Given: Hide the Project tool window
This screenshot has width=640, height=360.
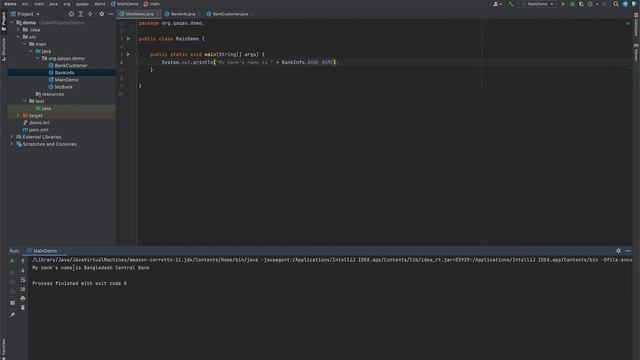Looking at the screenshot, I should tap(111, 14).
